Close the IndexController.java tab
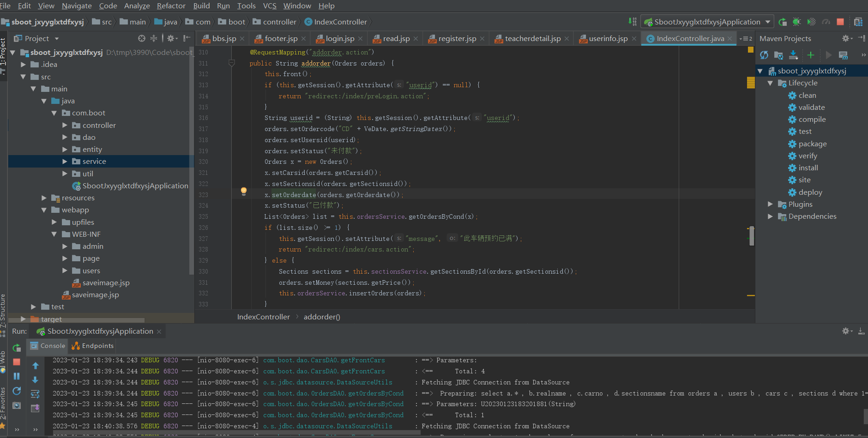Viewport: 868px width, 438px height. pos(729,38)
